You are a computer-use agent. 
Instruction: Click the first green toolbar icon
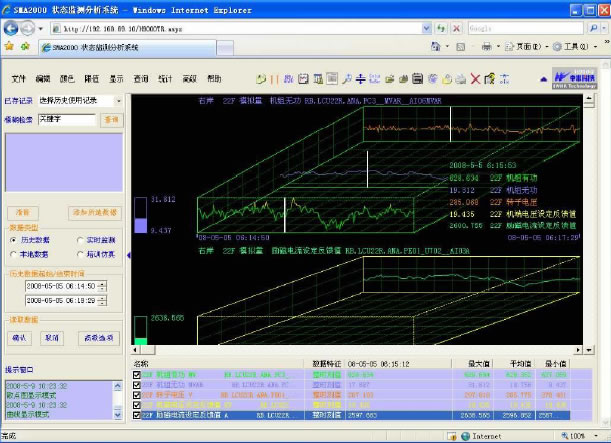261,79
